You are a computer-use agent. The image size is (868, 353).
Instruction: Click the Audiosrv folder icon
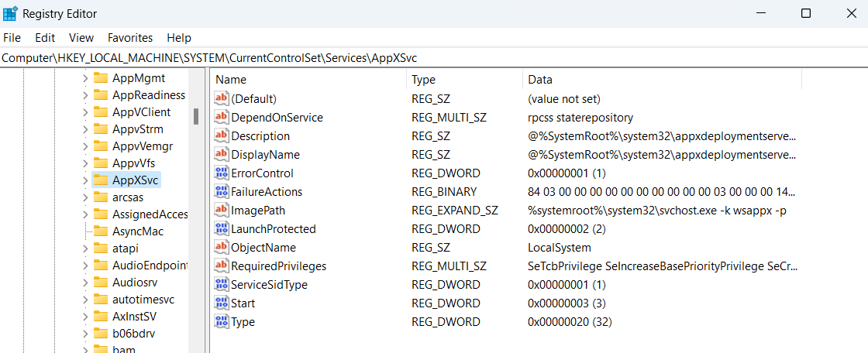point(100,283)
